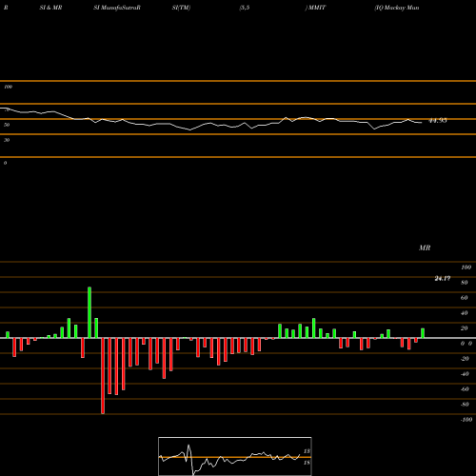The height and width of the screenshot is (476, 476).
Task: Click the longest red histogram bar
Action: click(x=103, y=376)
